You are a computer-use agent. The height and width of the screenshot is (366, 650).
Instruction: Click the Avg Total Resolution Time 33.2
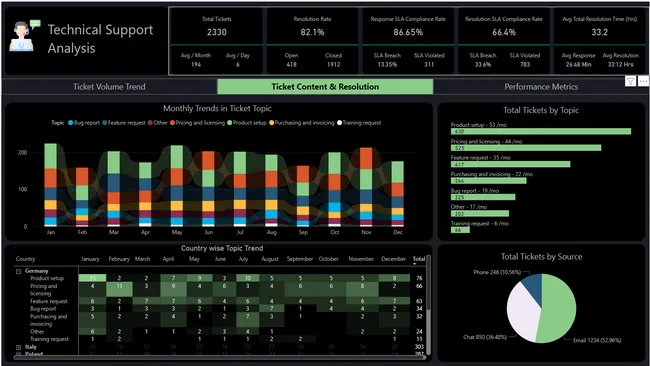tap(599, 32)
